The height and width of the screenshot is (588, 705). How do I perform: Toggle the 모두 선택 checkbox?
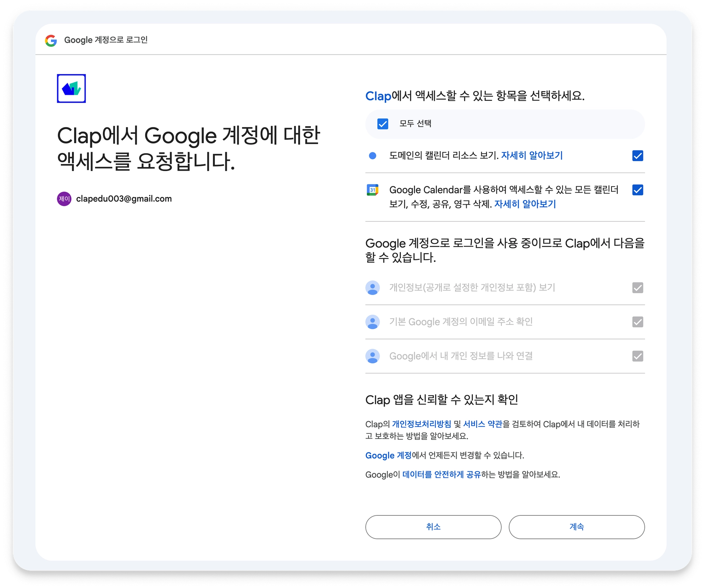383,124
